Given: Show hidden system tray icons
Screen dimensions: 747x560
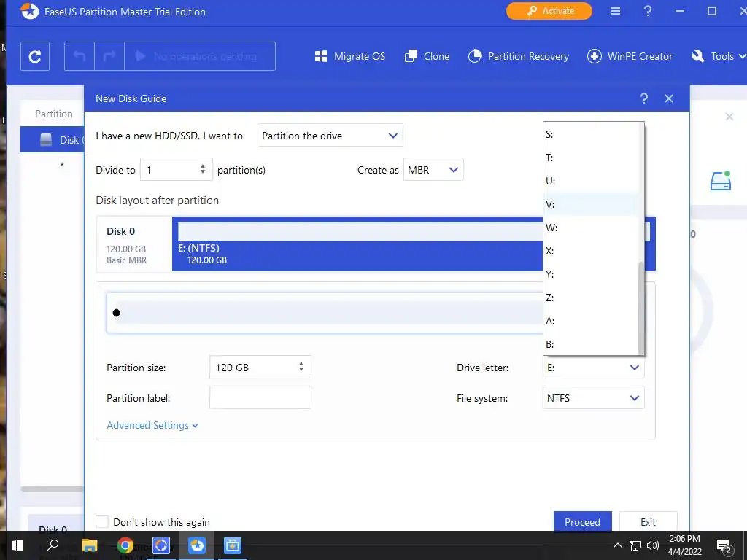Looking at the screenshot, I should coord(617,545).
